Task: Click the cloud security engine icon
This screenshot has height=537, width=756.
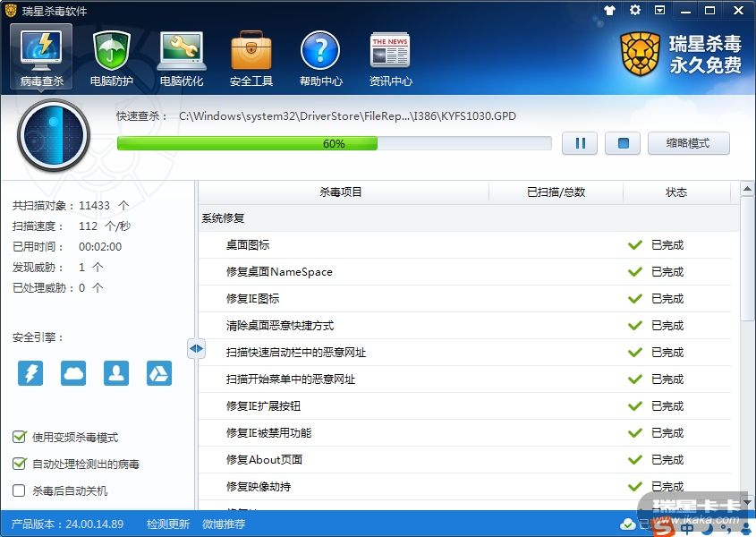Action: (x=73, y=373)
